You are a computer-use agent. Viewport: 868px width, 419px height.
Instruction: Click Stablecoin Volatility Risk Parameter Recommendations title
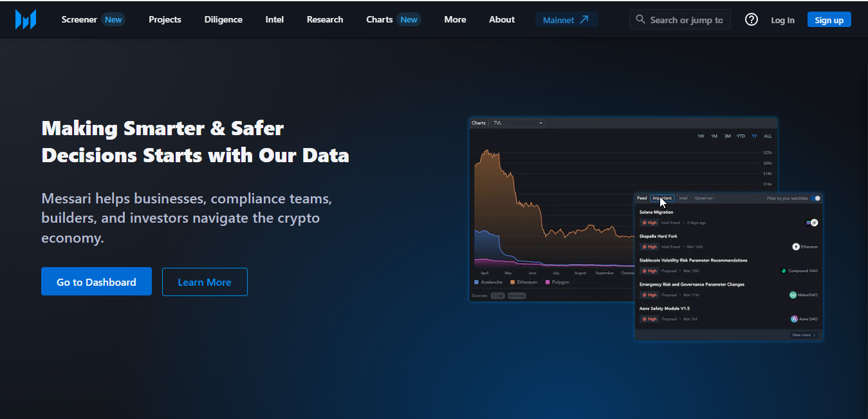694,260
